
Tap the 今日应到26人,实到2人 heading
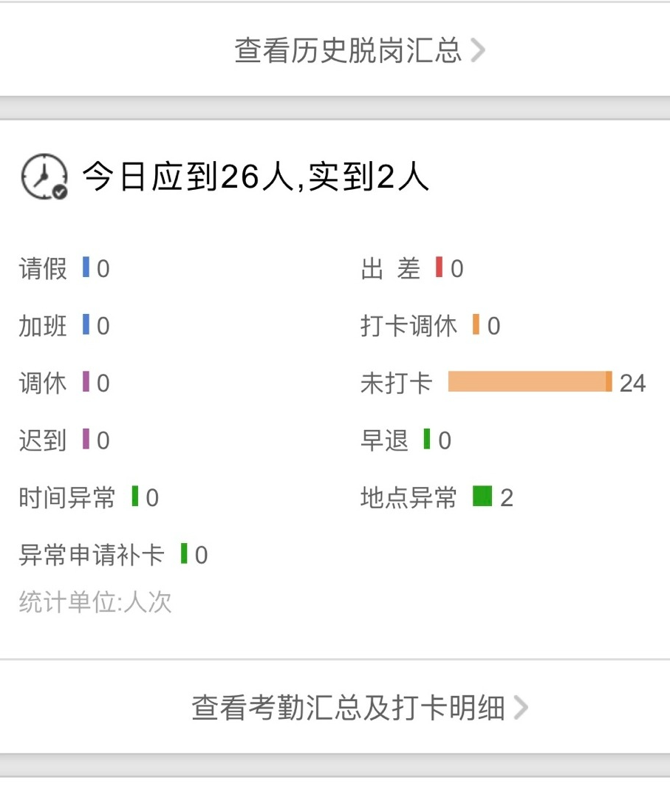coord(256,177)
